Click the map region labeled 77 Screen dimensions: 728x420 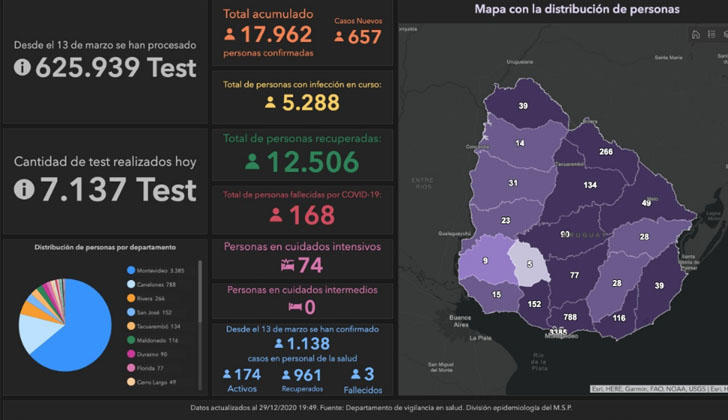(x=574, y=275)
